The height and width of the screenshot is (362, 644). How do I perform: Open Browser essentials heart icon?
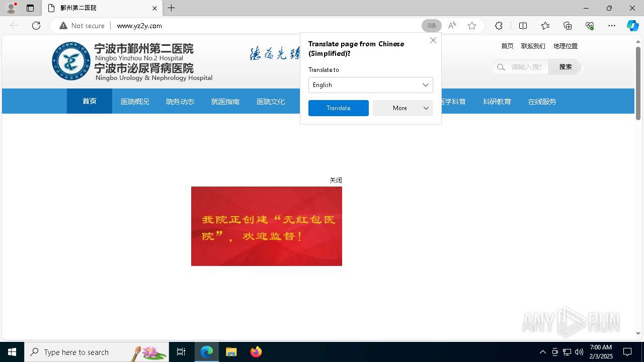(x=590, y=26)
